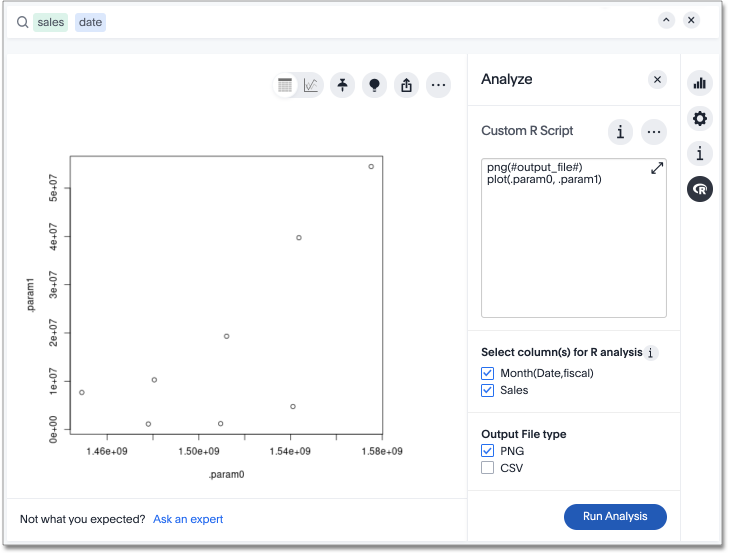Disable PNG output file type
Screen dimensions: 729x554
(488, 451)
